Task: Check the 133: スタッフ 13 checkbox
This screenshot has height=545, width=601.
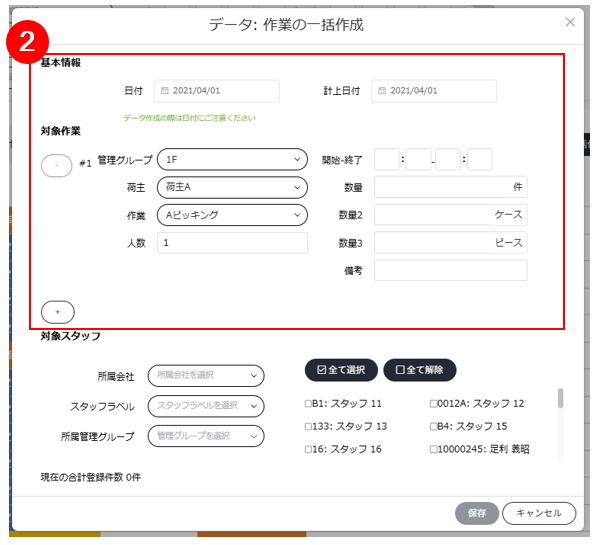Action: [308, 427]
